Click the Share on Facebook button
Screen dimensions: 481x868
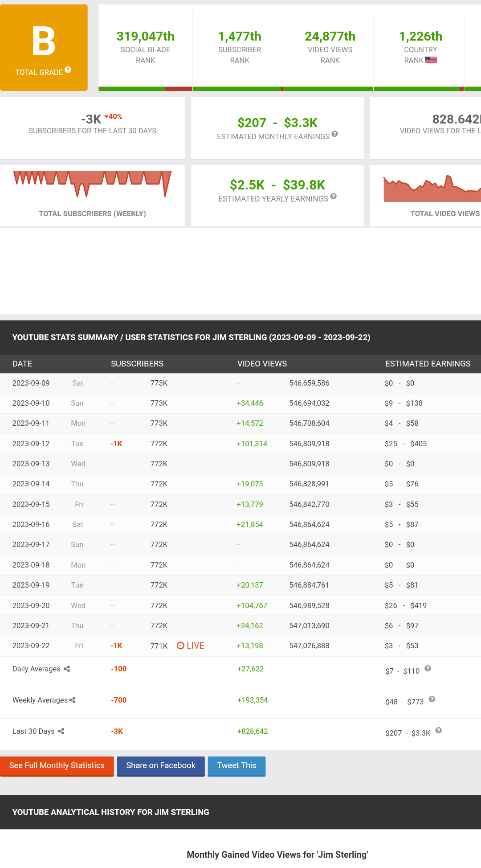(161, 766)
